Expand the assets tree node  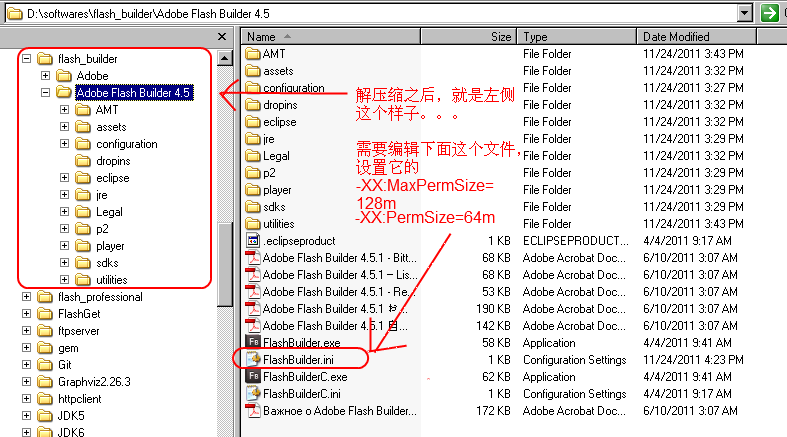(64, 127)
